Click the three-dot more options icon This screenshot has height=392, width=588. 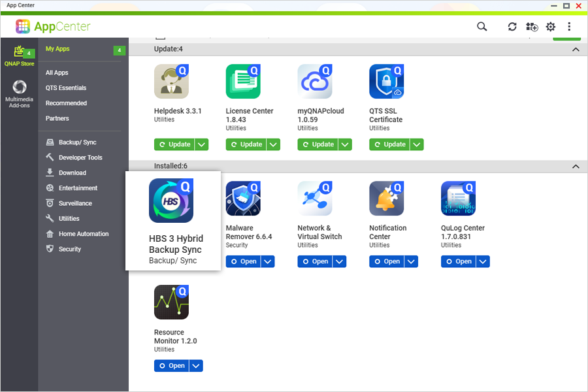tap(569, 27)
